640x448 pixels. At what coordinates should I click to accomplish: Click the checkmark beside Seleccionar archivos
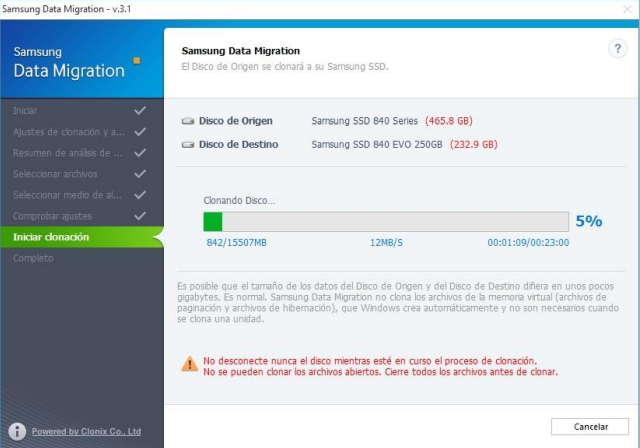tap(140, 174)
